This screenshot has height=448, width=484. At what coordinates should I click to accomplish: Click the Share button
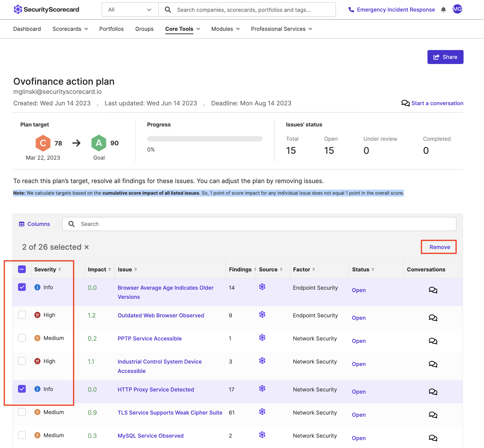click(445, 57)
